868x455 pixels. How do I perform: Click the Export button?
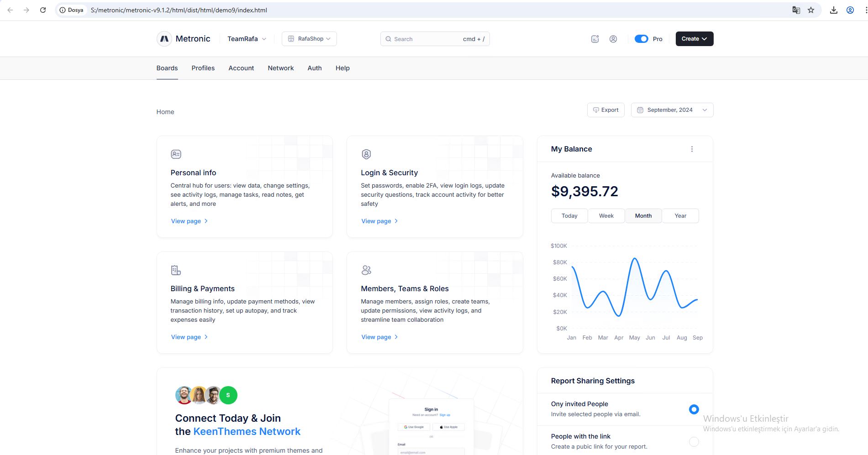tap(605, 110)
